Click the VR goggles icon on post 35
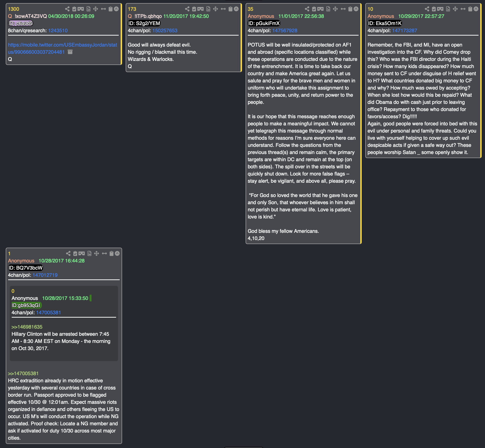The height and width of the screenshot is (448, 485). (321, 9)
